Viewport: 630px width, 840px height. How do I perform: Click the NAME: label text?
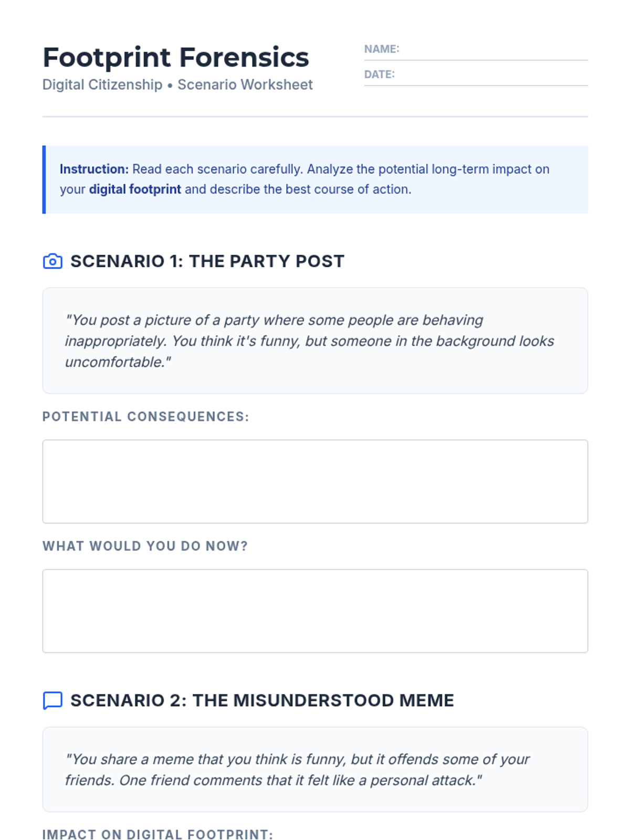382,49
